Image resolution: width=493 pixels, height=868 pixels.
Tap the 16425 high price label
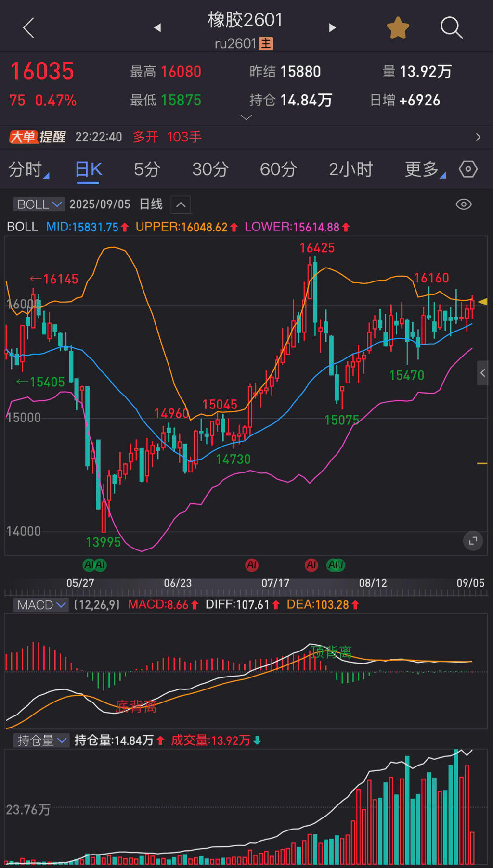tap(317, 248)
